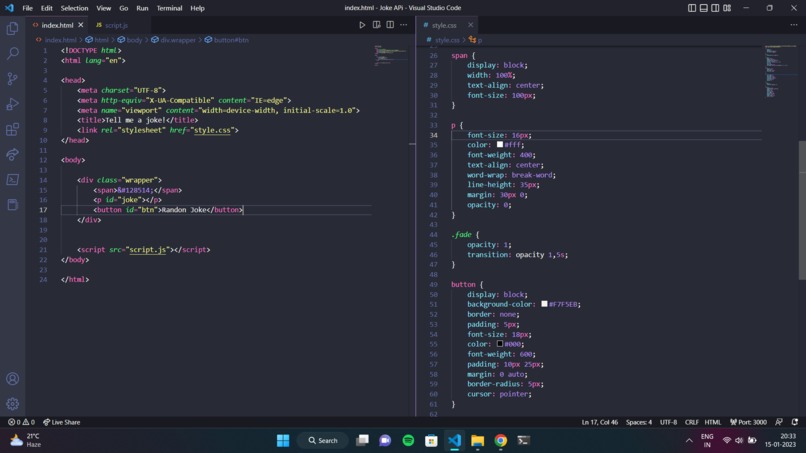This screenshot has width=806, height=453.
Task: Change indentation via Spaces: 4
Action: coord(639,422)
